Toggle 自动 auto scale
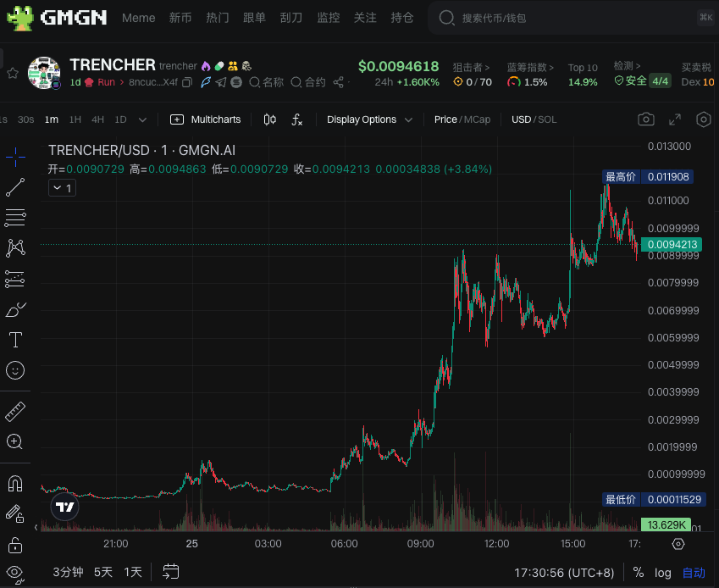 (x=694, y=573)
